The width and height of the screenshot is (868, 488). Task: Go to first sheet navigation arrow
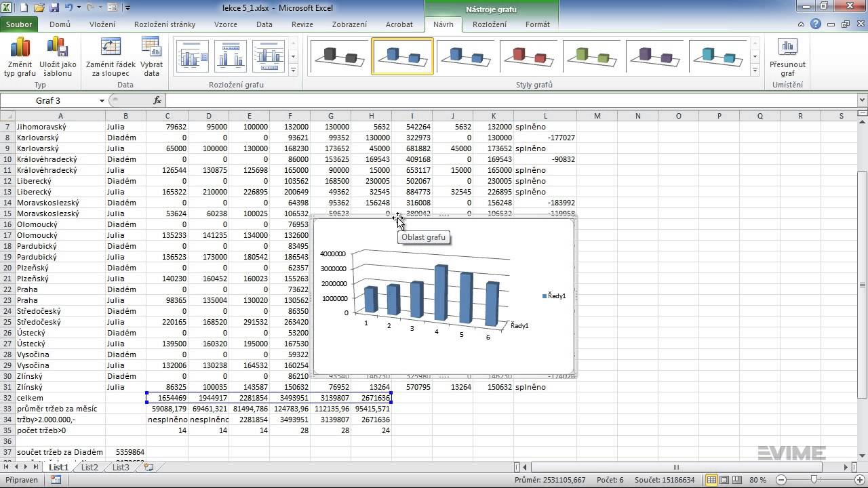[x=7, y=467]
